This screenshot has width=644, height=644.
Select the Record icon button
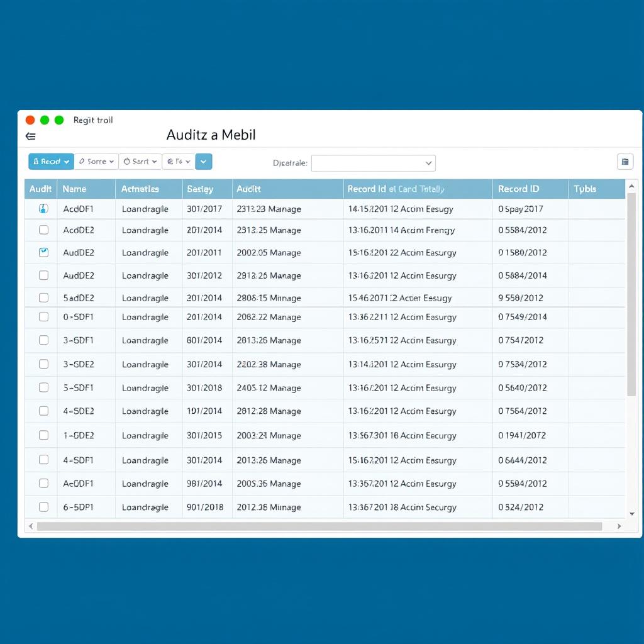[36, 162]
